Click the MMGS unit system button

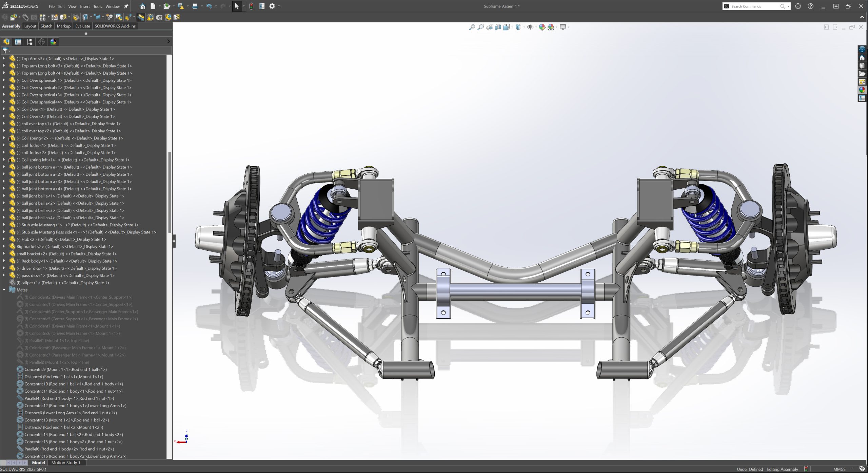point(839,469)
